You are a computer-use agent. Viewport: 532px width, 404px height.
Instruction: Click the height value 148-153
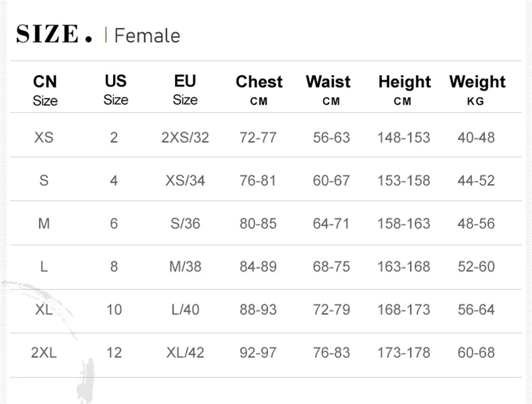point(404,138)
